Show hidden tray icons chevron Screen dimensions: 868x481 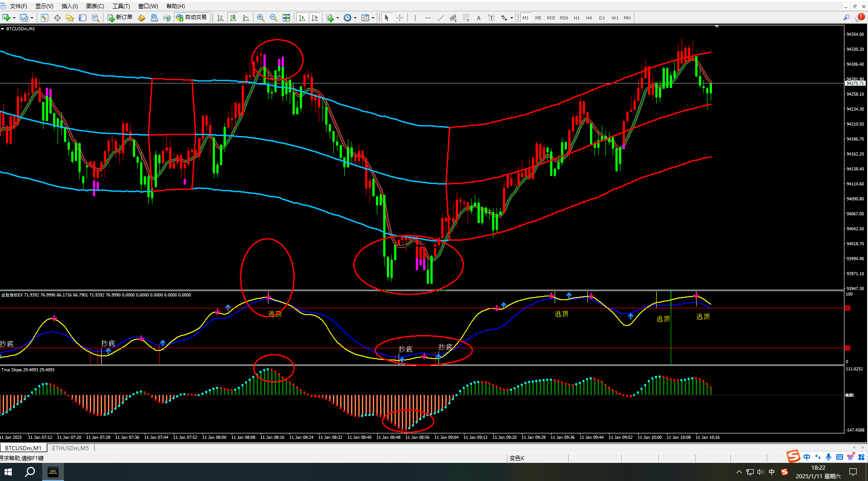click(739, 472)
